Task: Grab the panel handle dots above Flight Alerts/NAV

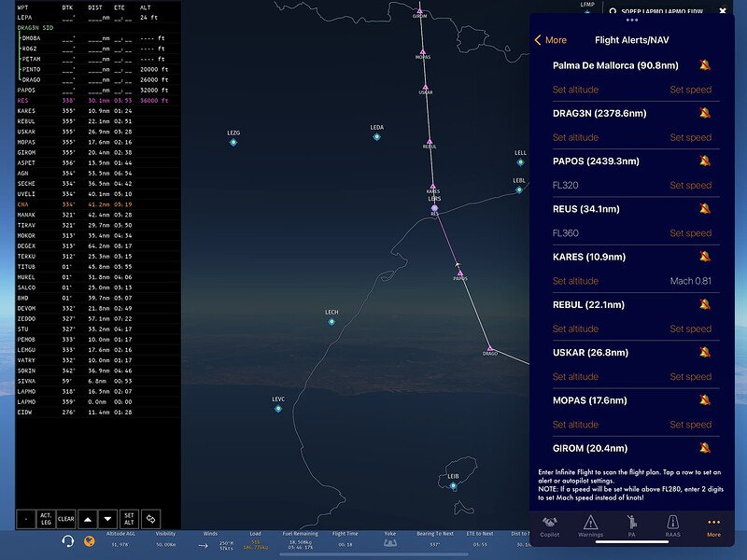Action: (x=632, y=20)
